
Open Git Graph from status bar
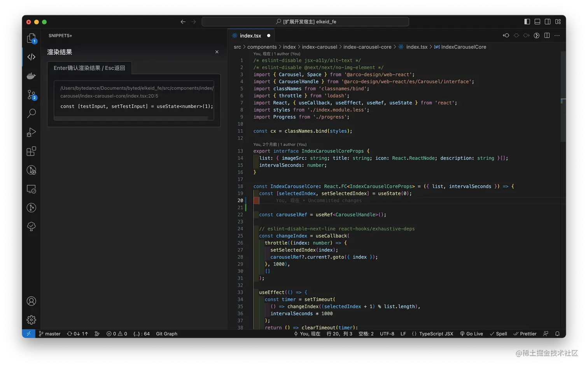point(166,334)
